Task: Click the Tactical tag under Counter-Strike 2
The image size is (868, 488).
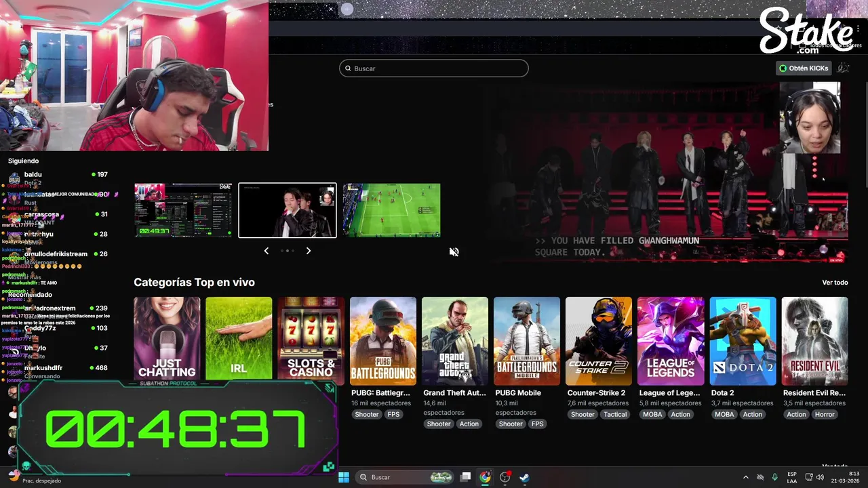Action: click(x=615, y=415)
